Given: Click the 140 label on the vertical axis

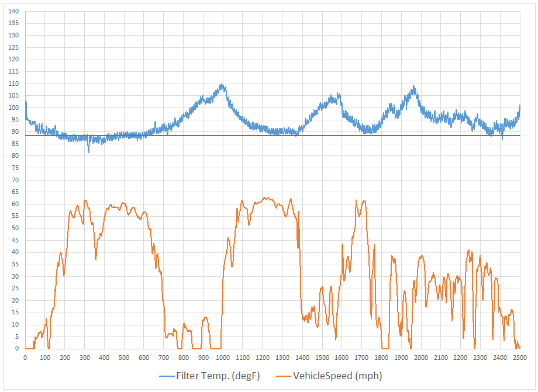Looking at the screenshot, I should click(x=13, y=11).
